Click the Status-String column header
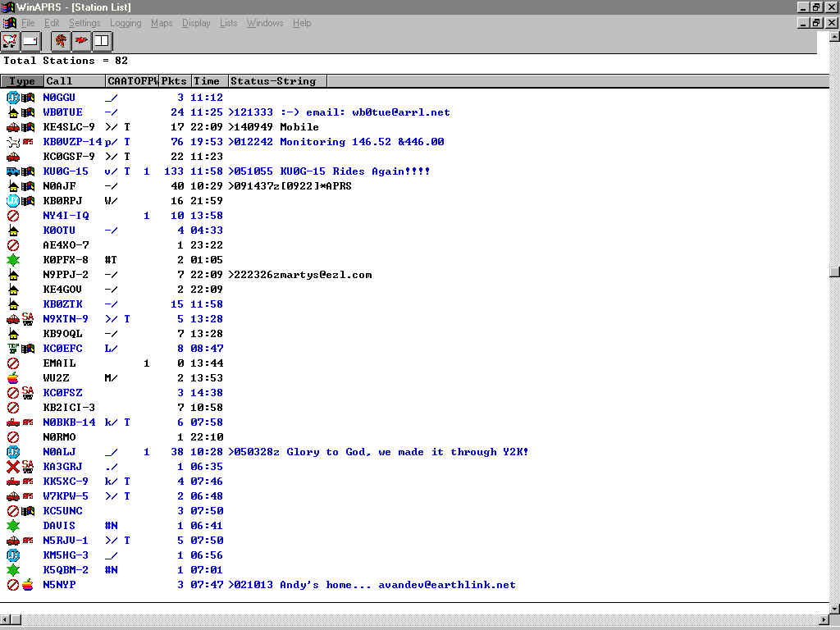 tap(277, 81)
